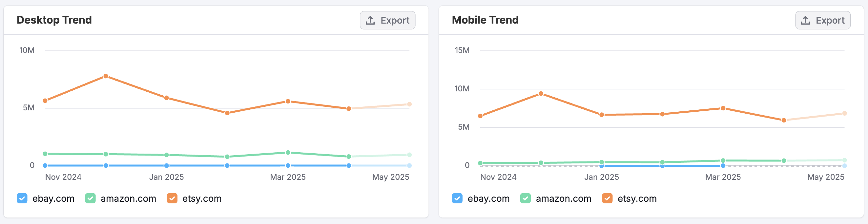Select etsy.com Mar 2025 point on Desktop chart

[x=288, y=101]
